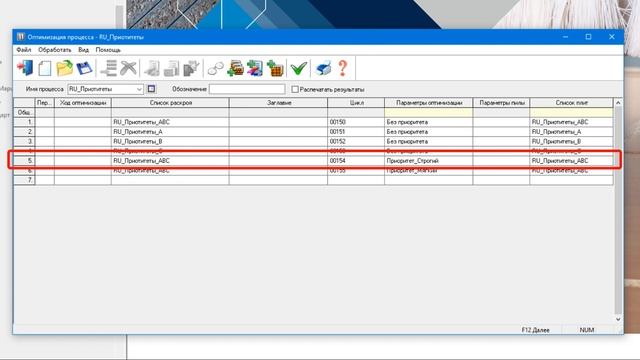Click the Общ... summary row header
Viewport: 640px width, 360px height.
point(24,112)
